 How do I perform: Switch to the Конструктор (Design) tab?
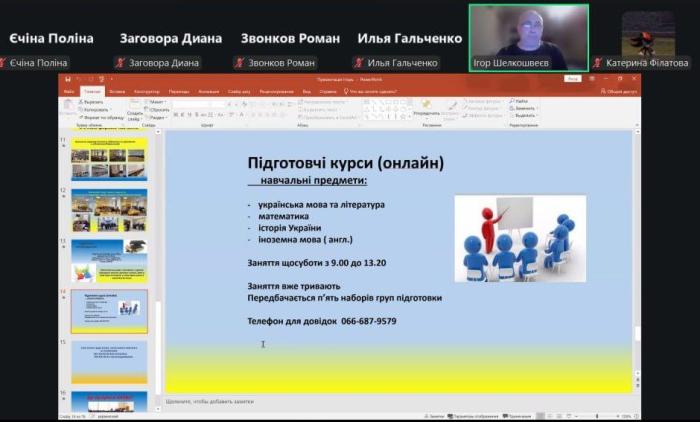point(148,90)
